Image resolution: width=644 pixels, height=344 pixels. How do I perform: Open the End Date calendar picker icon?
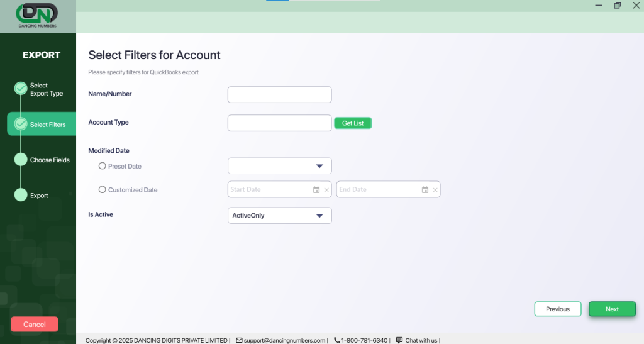tap(425, 190)
